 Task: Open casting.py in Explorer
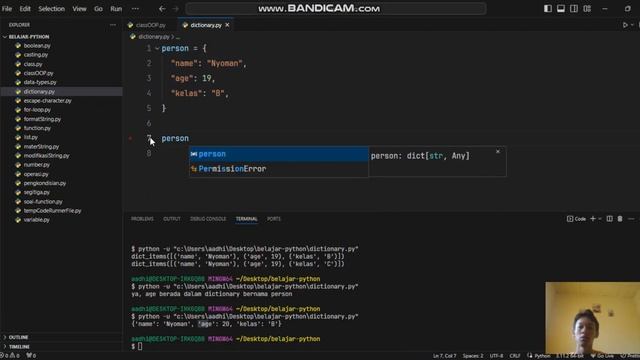point(36,55)
